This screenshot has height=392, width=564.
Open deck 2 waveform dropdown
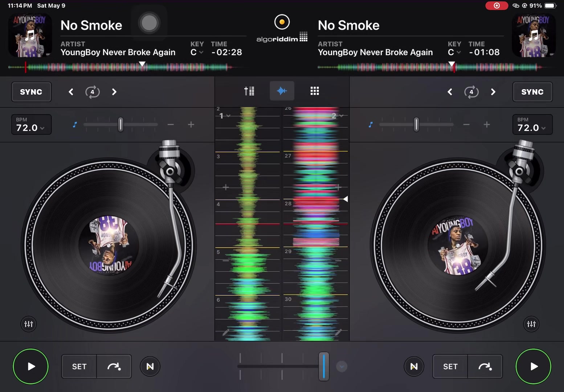[337, 116]
